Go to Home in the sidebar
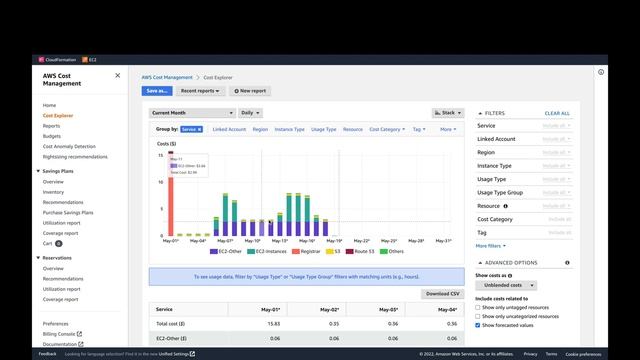 click(49, 105)
